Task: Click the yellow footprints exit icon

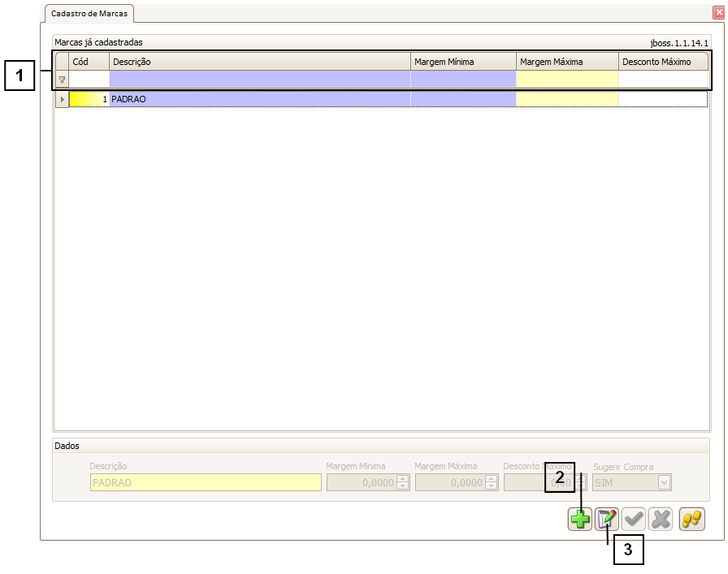Action: coord(691,520)
